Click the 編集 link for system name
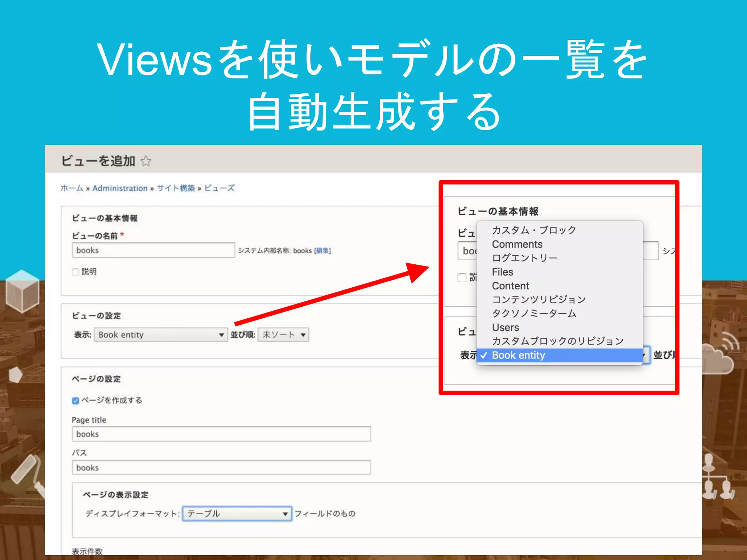 (x=322, y=251)
